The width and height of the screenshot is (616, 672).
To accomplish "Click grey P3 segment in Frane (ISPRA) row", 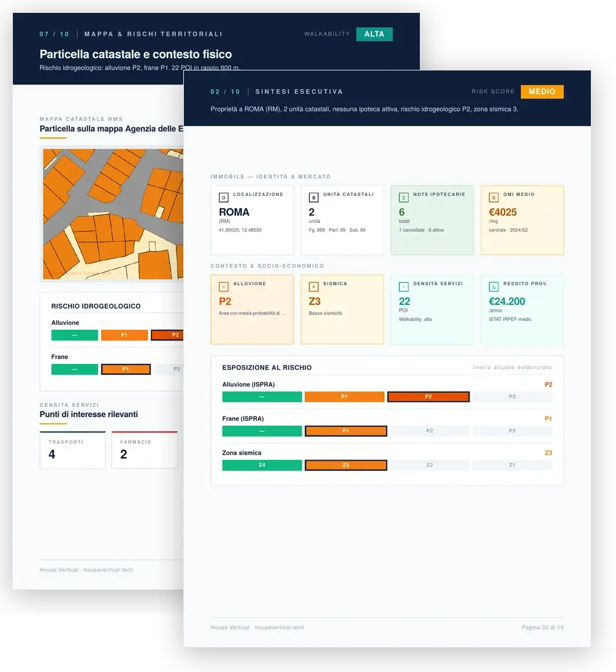I will (x=512, y=431).
